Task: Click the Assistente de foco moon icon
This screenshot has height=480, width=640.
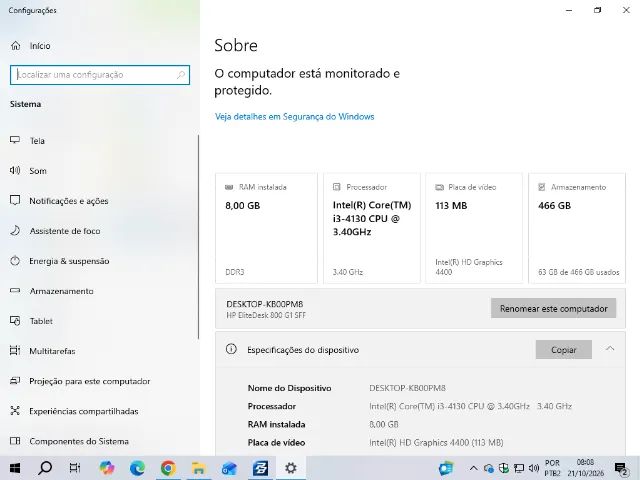Action: tap(15, 230)
